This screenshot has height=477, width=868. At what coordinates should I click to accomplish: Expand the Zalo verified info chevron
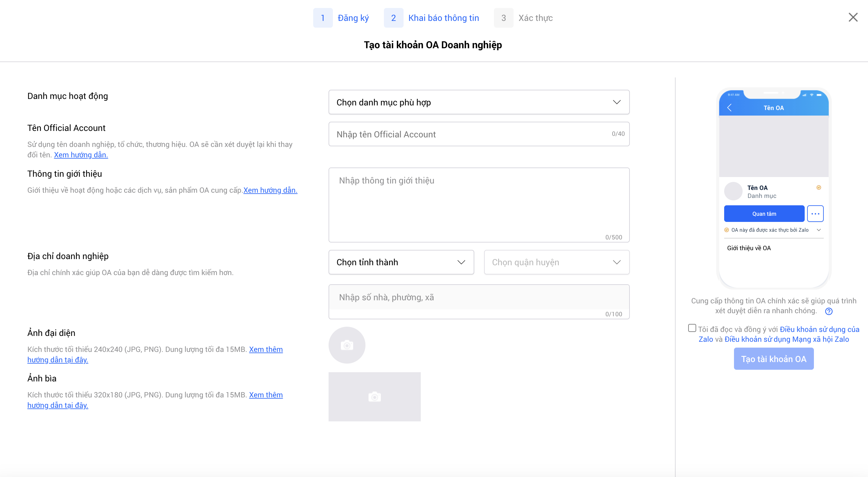coord(819,230)
